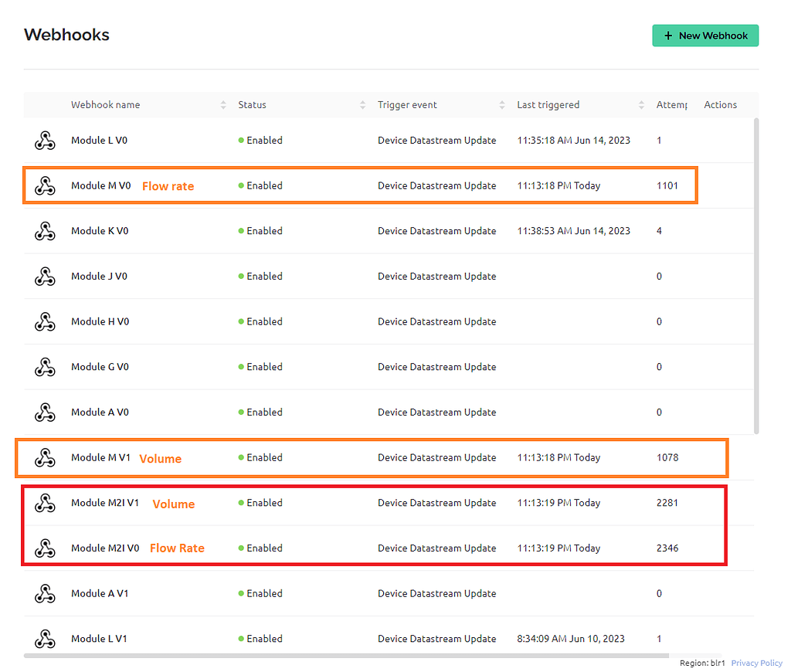Select the webhook icon for Module M V0

(45, 185)
